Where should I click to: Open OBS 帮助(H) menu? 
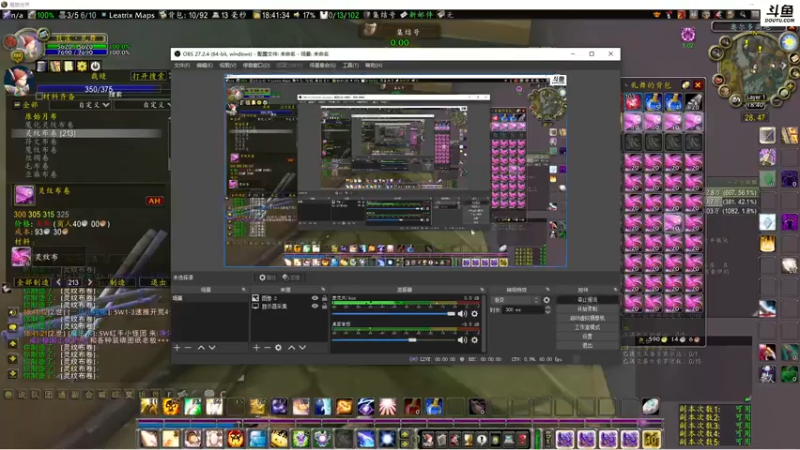[373, 65]
